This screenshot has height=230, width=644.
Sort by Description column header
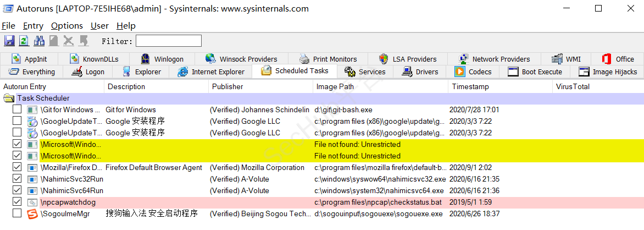click(x=157, y=86)
